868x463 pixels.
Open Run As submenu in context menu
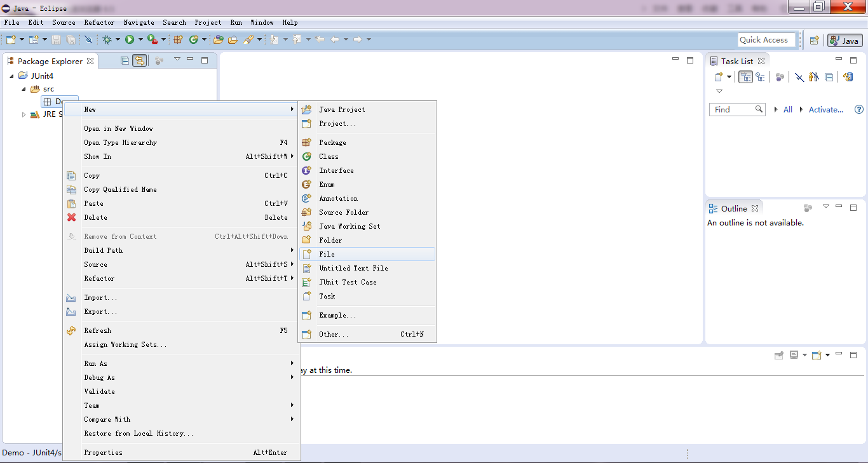182,363
